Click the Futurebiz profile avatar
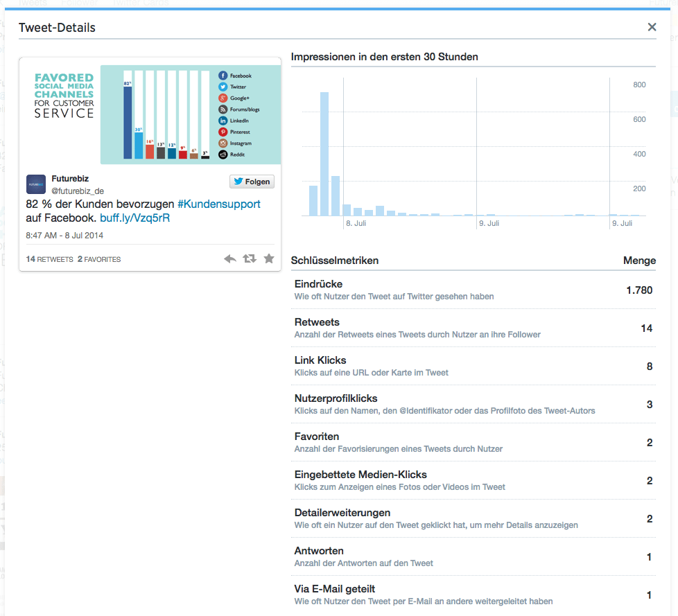 tap(36, 184)
